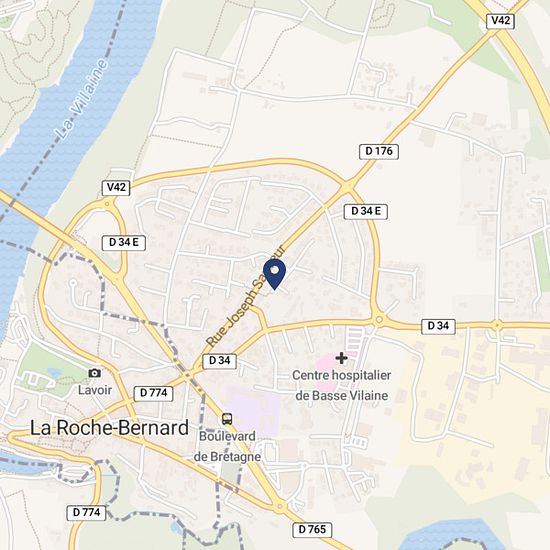Viewport: 550px width, 550px height.
Task: Click the hospital cross icon
Action: pyautogui.click(x=341, y=358)
